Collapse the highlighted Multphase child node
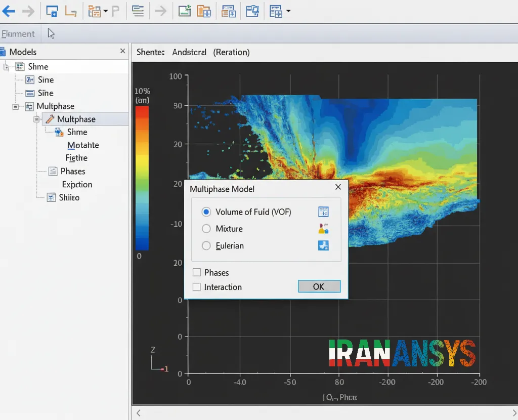 (36, 119)
